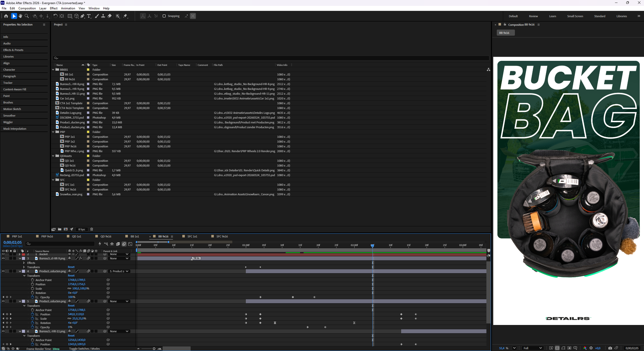Collapse the PRP folder
Screen dimensions: 644x351
click(x=53, y=132)
